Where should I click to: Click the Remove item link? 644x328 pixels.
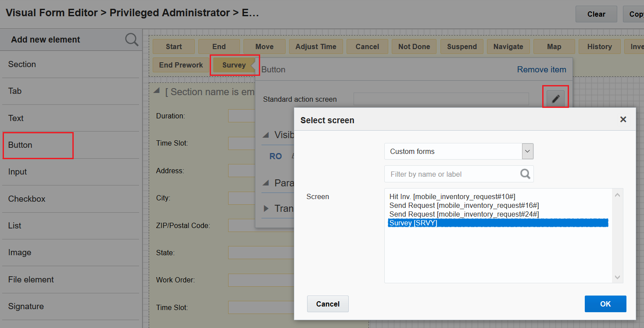541,69
